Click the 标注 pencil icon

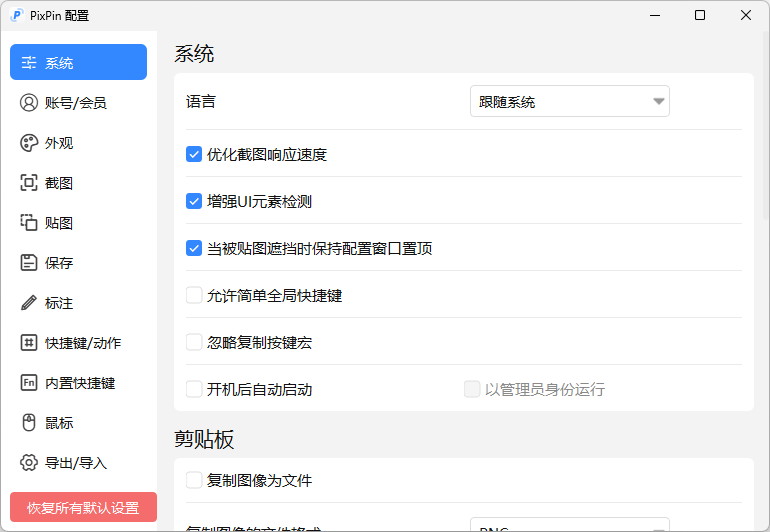29,303
